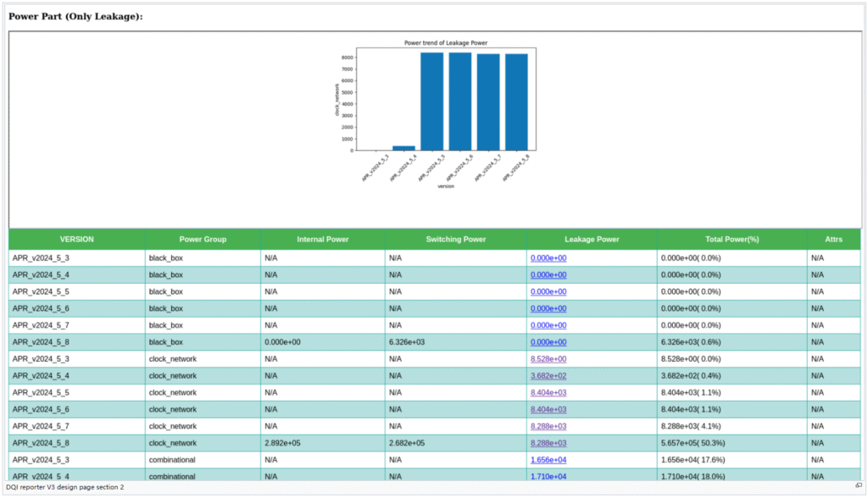Image resolution: width=868 pixels, height=498 pixels.
Task: Open the 8.528e+00 clock_network leakage link
Action: click(548, 359)
